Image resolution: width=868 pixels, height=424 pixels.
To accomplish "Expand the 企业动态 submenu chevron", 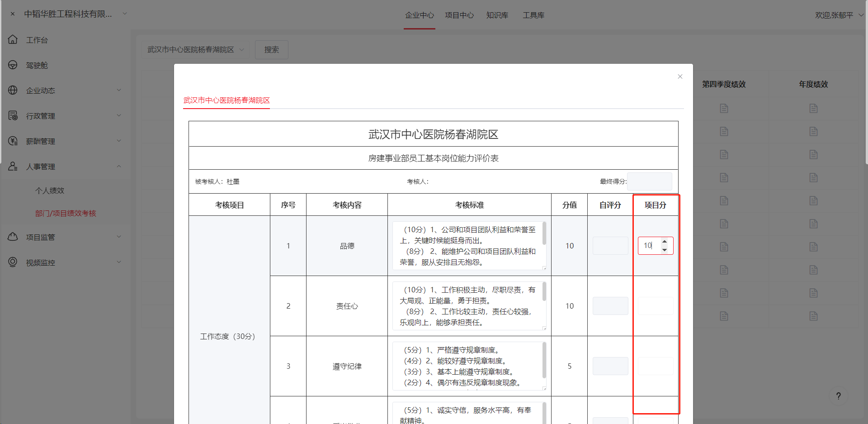I will point(119,90).
